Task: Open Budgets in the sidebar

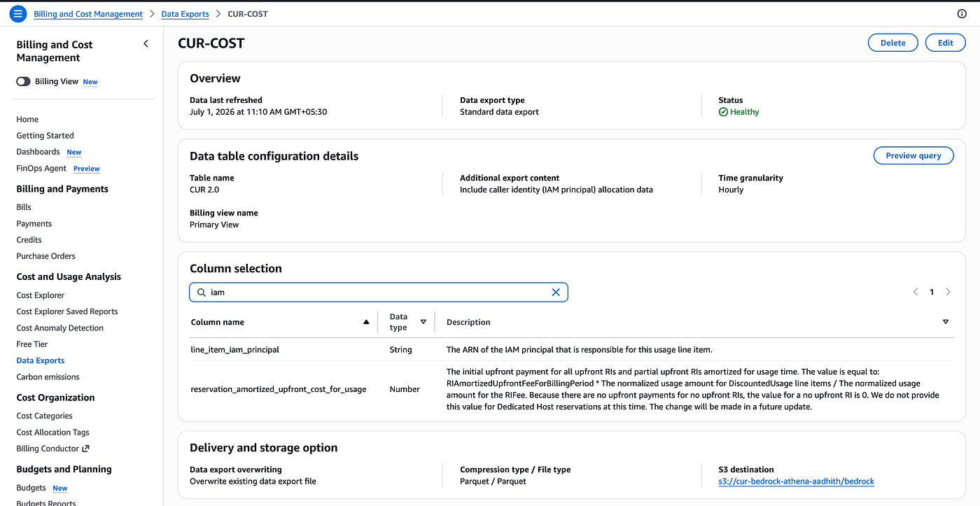Action: point(31,488)
